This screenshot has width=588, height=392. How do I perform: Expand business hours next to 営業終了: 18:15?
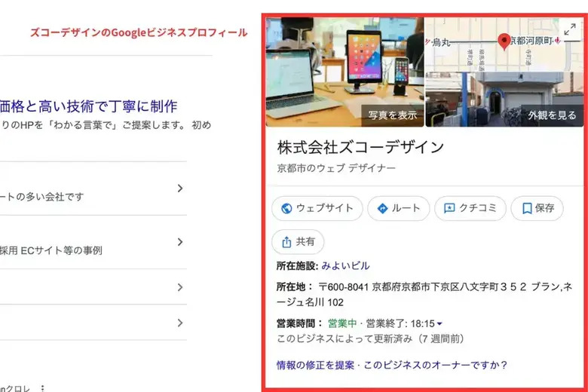[x=439, y=323]
